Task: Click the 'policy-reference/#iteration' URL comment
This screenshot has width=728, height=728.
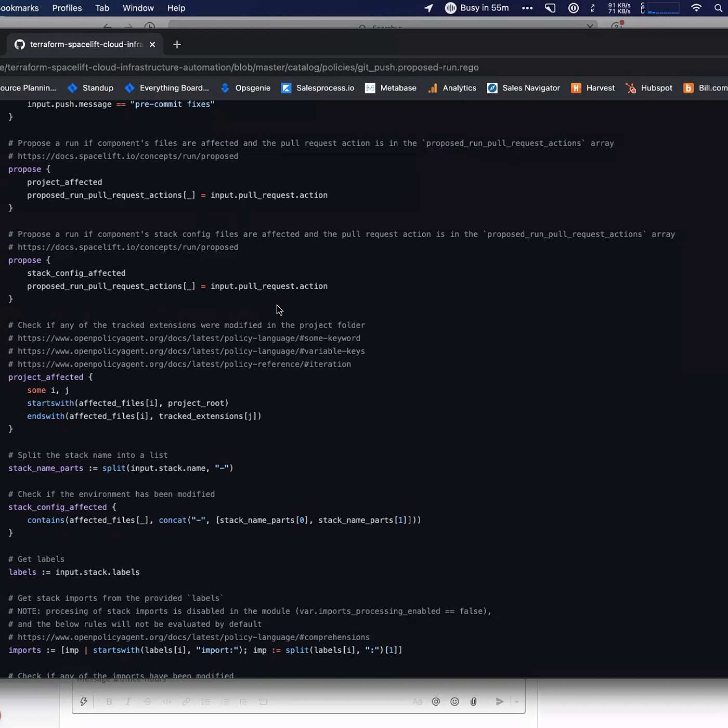Action: tap(179, 364)
